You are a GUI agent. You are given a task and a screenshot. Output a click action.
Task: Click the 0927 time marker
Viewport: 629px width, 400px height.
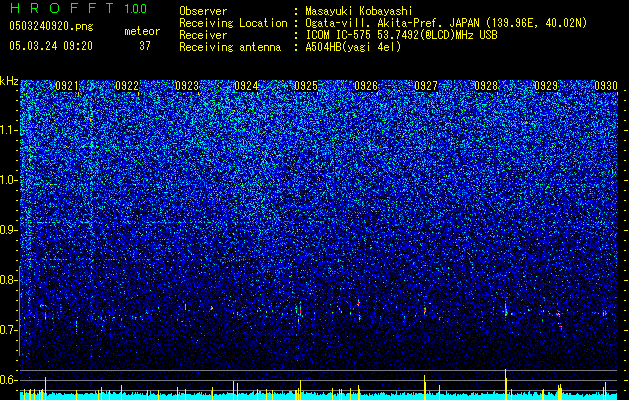pos(426,86)
